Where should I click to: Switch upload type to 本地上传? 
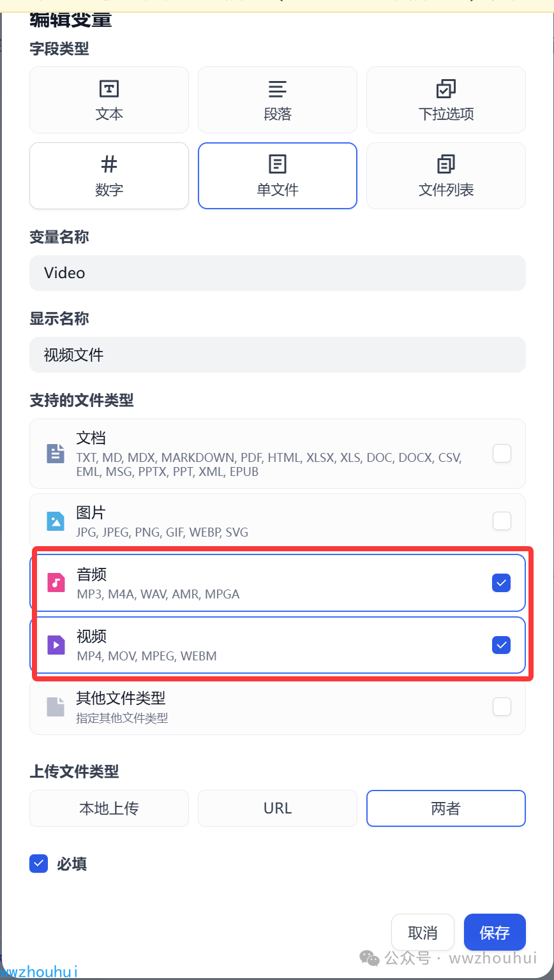pos(109,808)
